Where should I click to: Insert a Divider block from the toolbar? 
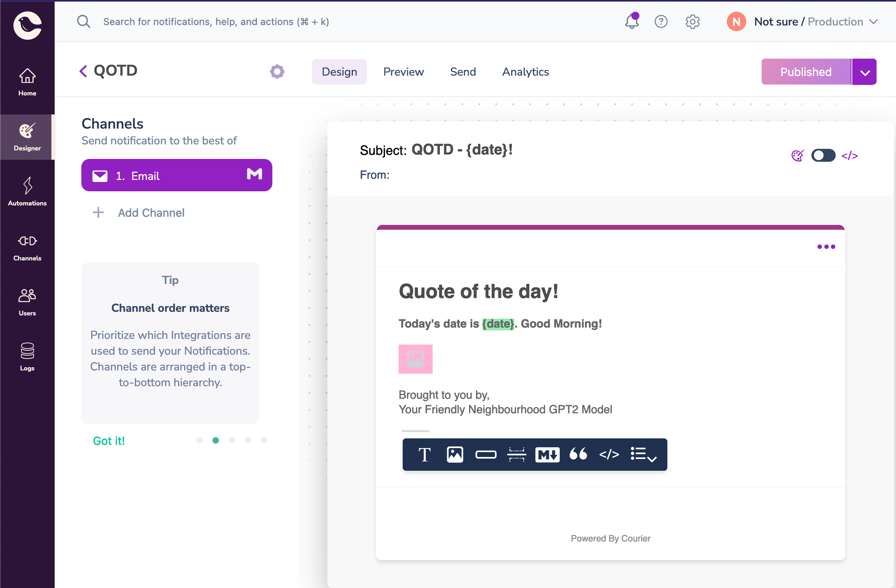point(516,454)
